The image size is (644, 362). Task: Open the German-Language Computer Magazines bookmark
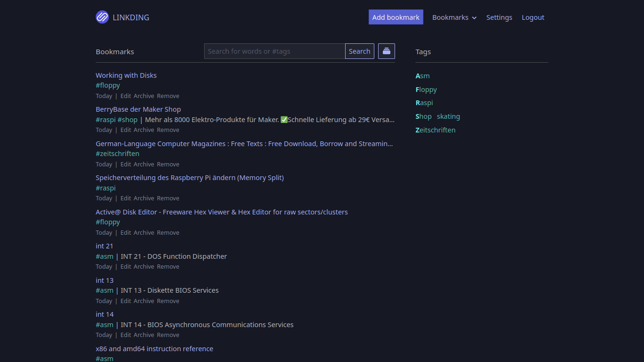point(244,144)
